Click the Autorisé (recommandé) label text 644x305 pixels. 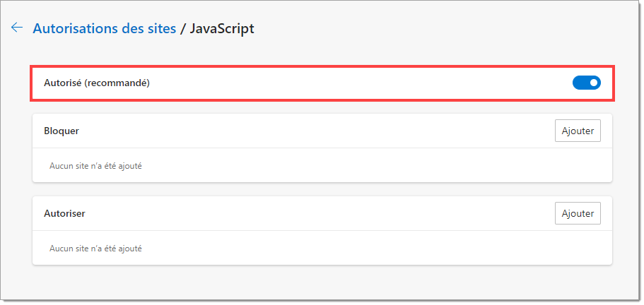pyautogui.click(x=97, y=83)
